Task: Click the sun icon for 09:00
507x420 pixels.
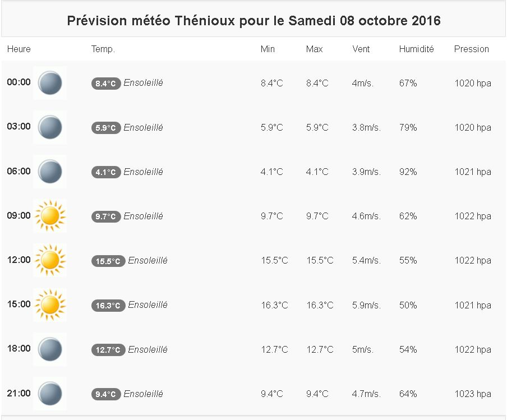Action: [50, 216]
